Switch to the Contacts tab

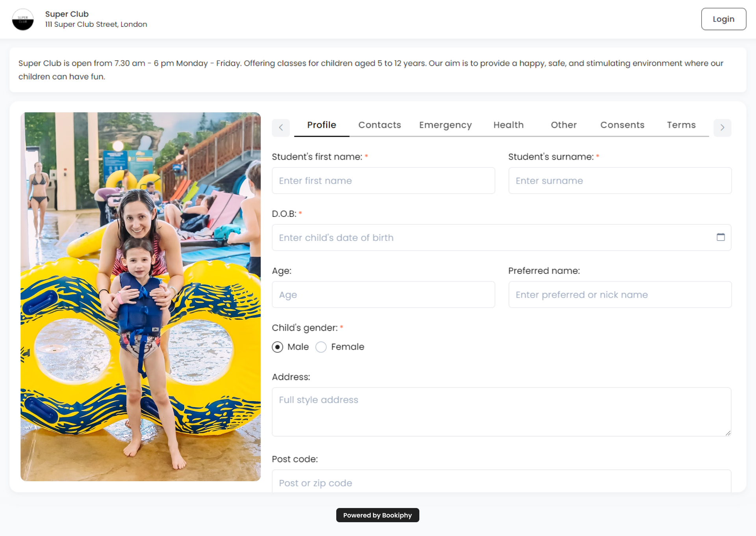tap(379, 125)
